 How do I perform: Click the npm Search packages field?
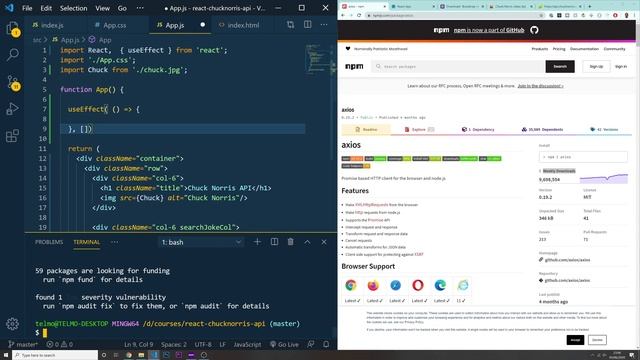tap(458, 67)
